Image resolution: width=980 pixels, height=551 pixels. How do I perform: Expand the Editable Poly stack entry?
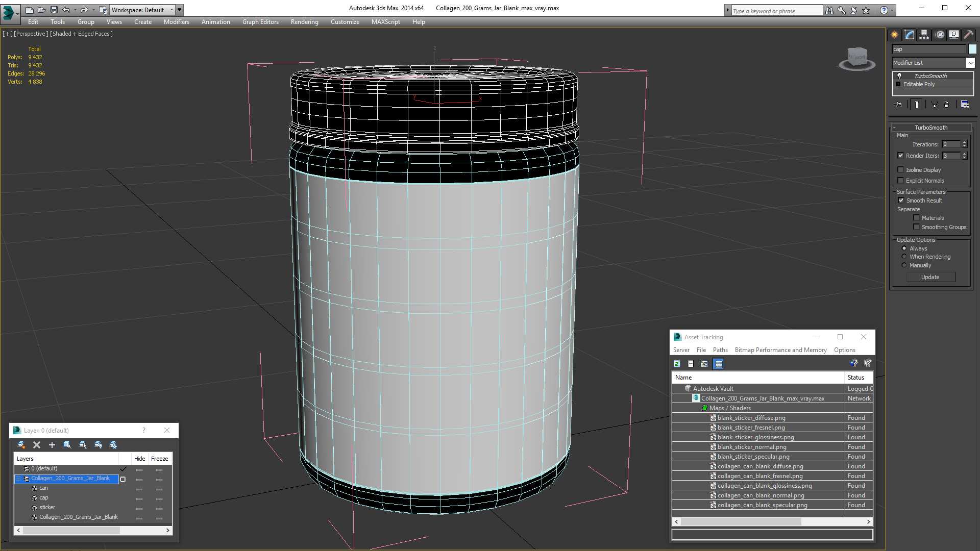(898, 84)
